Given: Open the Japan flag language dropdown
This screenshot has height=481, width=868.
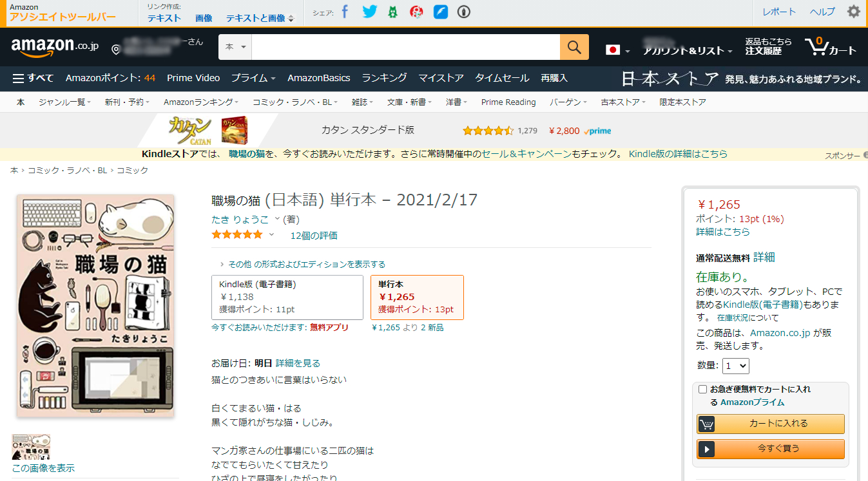Looking at the screenshot, I should pyautogui.click(x=617, y=50).
